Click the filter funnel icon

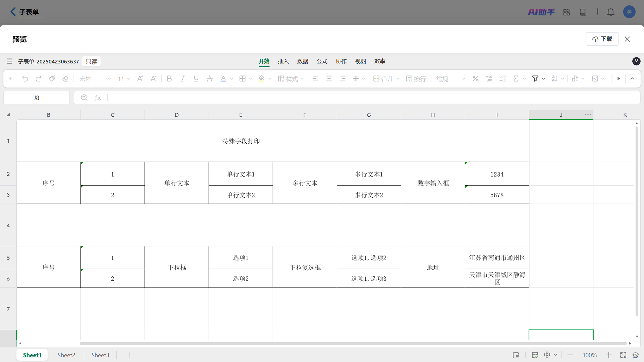[x=535, y=79]
